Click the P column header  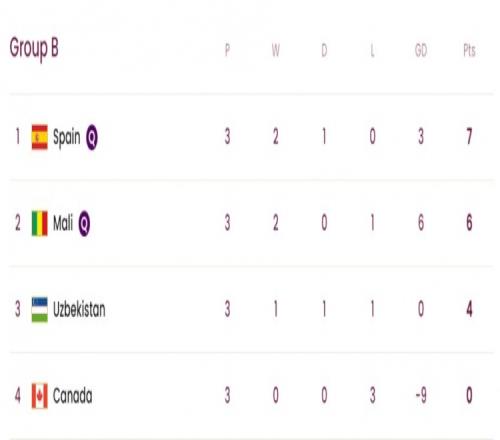point(227,51)
